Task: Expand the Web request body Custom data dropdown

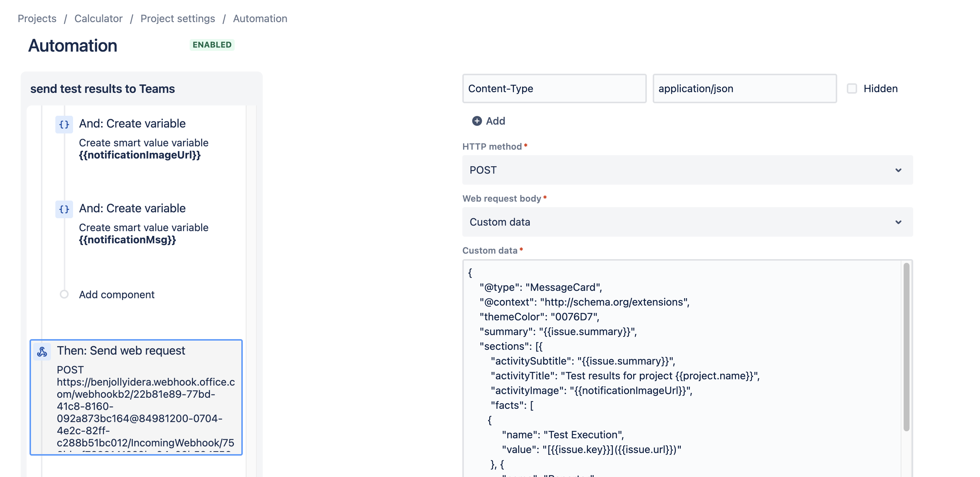Action: (687, 222)
